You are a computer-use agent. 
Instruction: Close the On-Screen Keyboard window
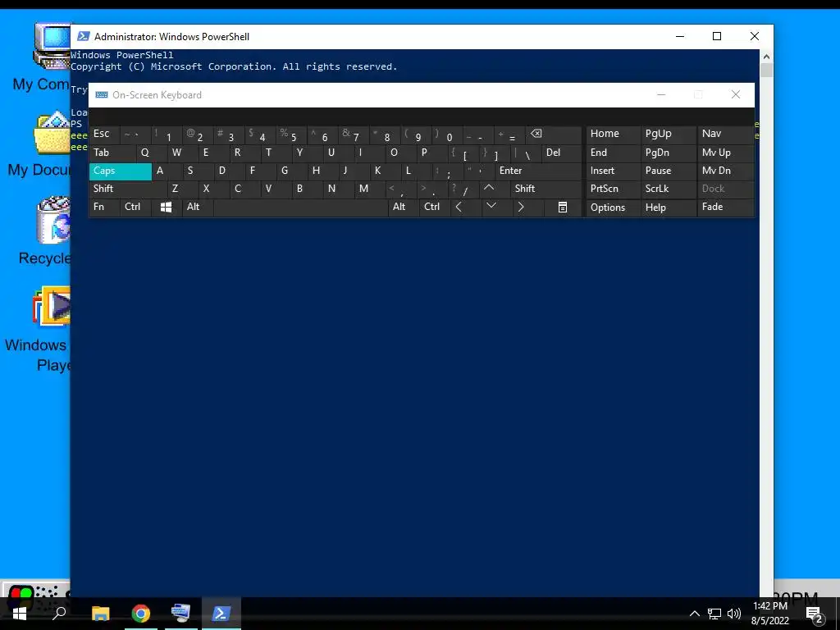click(736, 95)
